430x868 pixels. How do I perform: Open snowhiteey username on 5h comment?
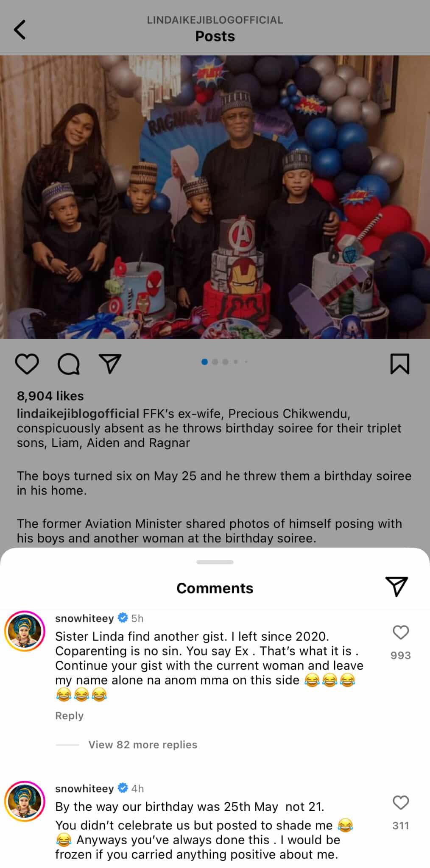click(x=84, y=618)
